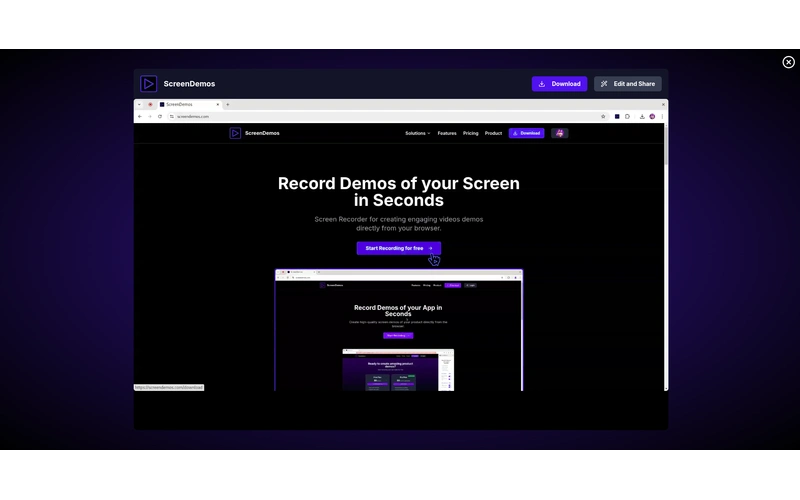Click the small Start Recording button in the nested demo

coord(398,335)
